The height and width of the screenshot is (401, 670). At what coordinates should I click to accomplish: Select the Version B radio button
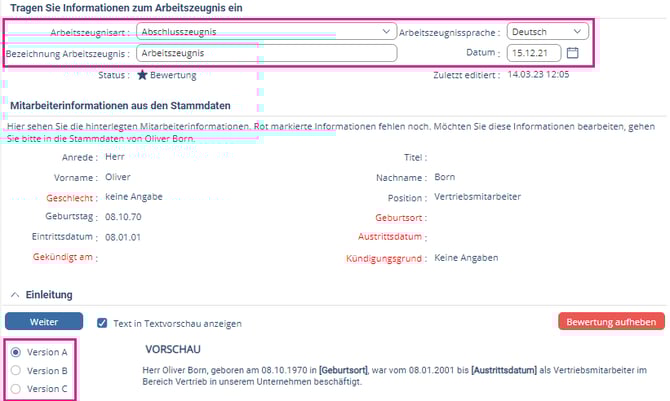16,370
